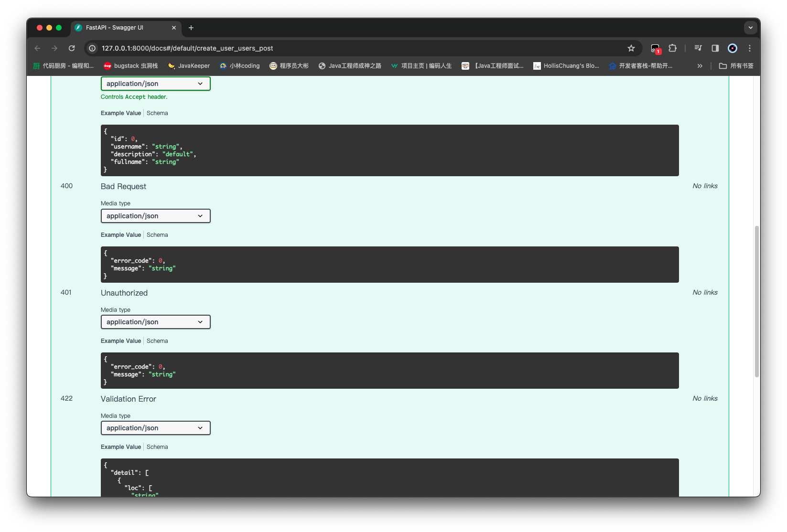Show the hidden bookmarks overflow chevron

[x=700, y=66]
